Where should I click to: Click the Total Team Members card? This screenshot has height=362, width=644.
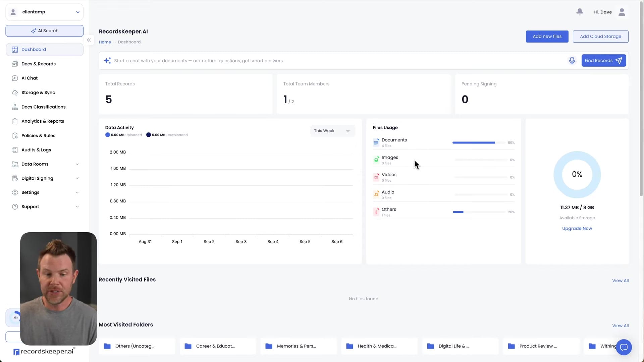(x=364, y=94)
